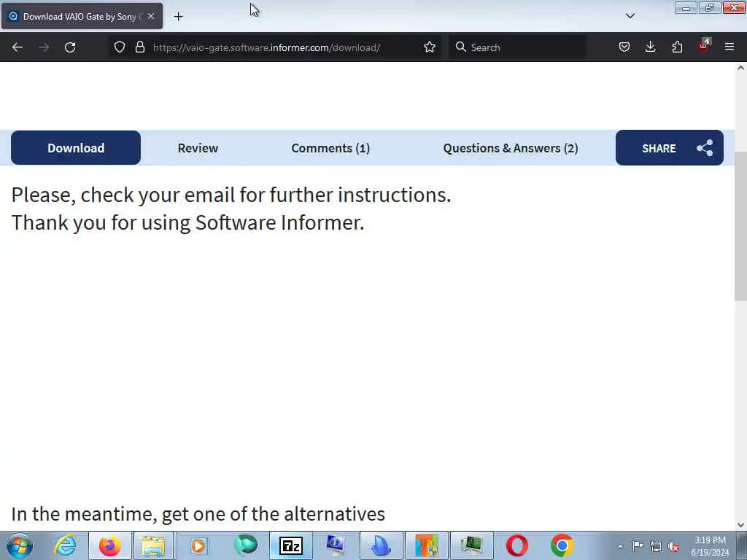Expand the list all tabs chevron
747x560 pixels.
pyautogui.click(x=630, y=16)
